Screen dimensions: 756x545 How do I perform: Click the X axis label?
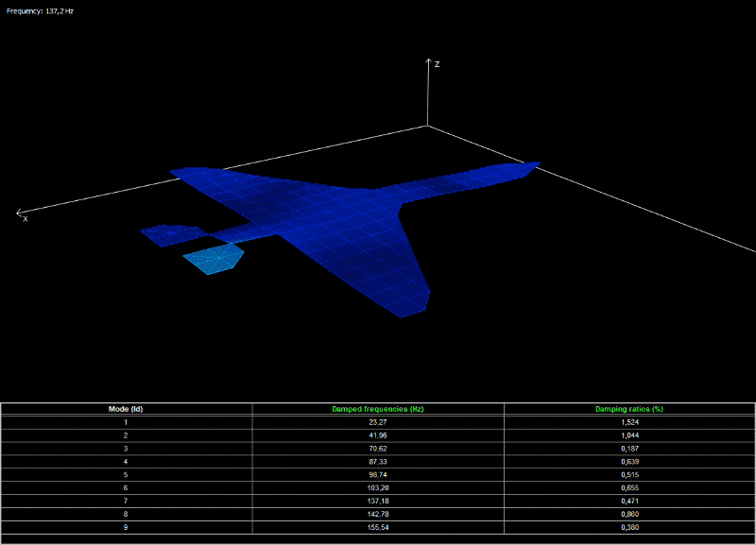click(x=26, y=219)
